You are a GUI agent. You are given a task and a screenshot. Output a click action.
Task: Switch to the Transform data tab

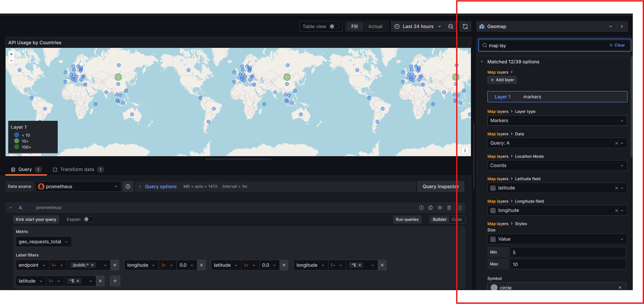click(77, 169)
